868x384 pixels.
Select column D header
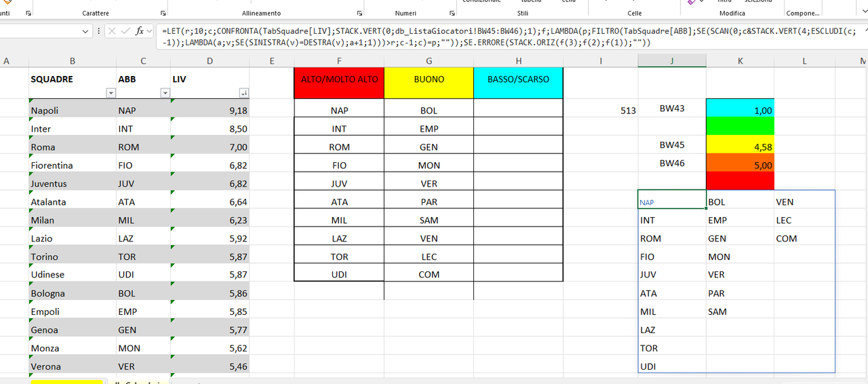210,61
